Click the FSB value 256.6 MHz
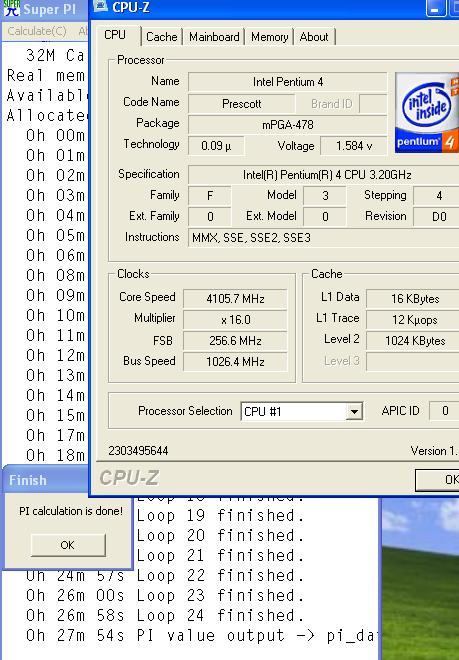Screen dimensions: 459x660 pos(235,341)
